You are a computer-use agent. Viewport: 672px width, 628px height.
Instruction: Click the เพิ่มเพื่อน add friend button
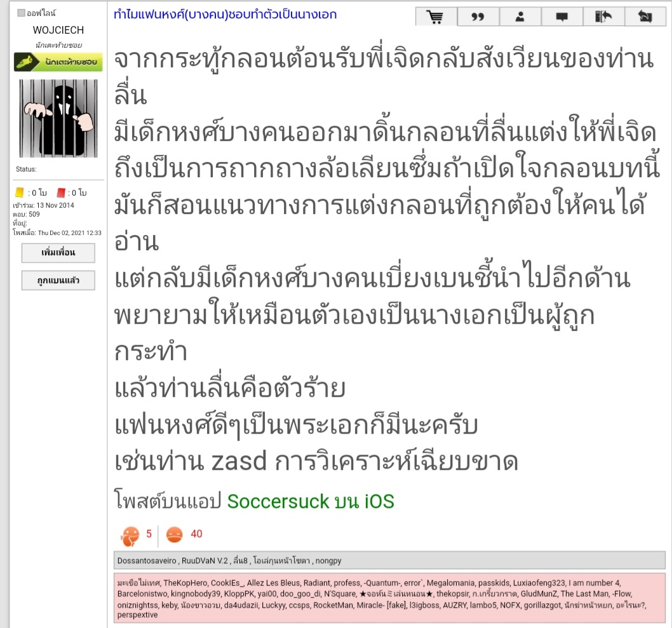[x=58, y=253]
